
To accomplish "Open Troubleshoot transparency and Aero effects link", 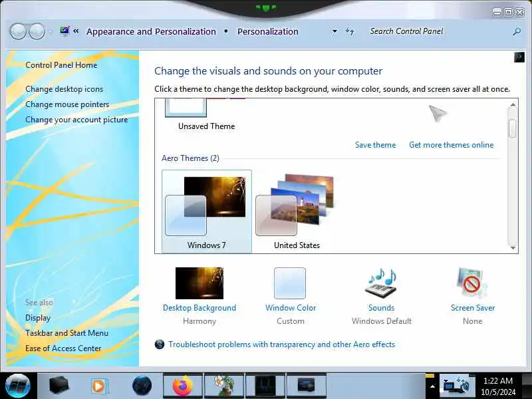I will pyautogui.click(x=281, y=344).
